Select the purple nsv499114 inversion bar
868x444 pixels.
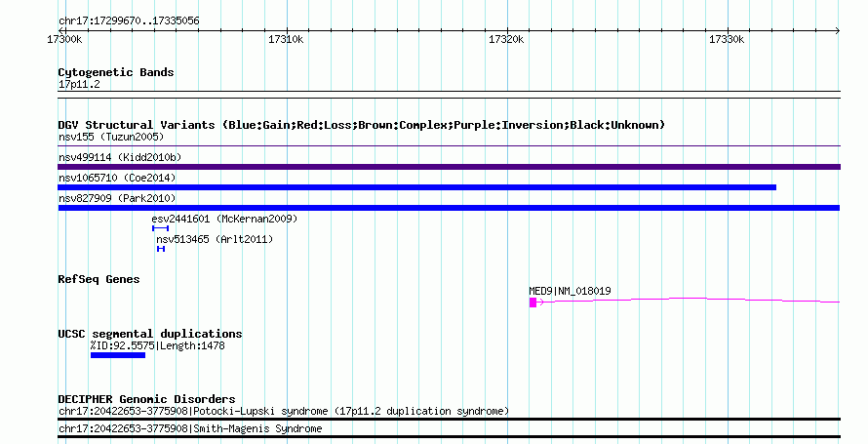click(x=449, y=167)
